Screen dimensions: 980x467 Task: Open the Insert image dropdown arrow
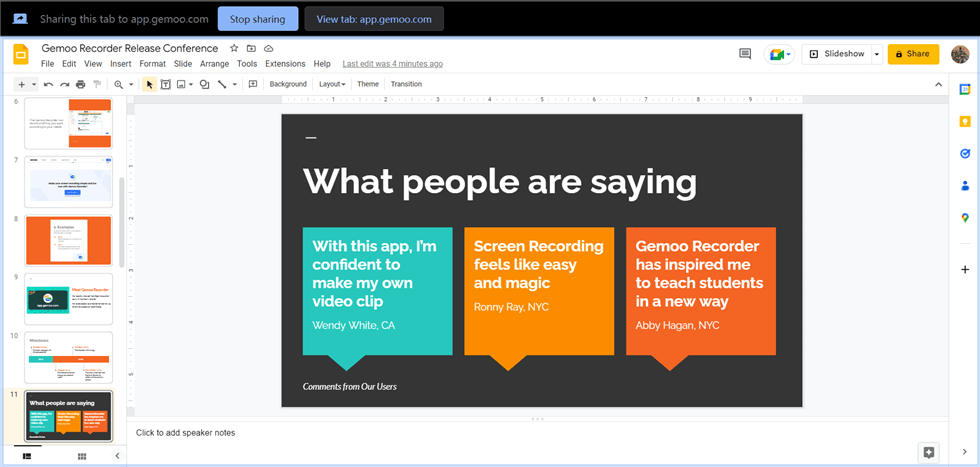click(191, 84)
